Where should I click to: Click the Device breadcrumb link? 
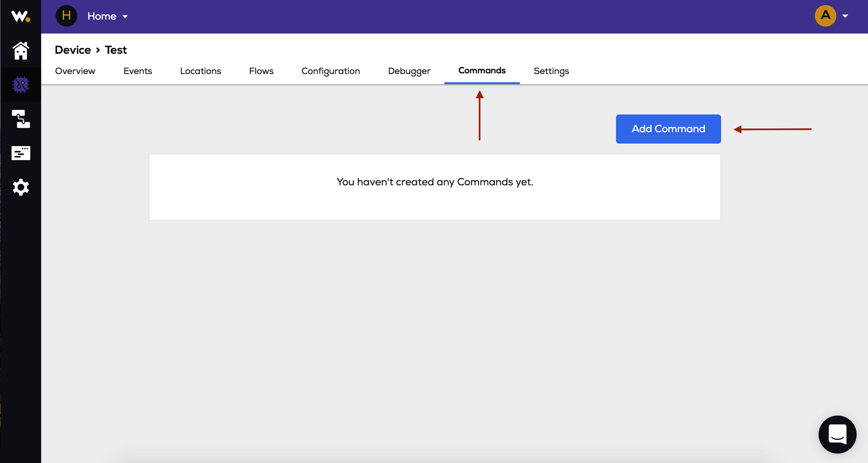point(73,50)
